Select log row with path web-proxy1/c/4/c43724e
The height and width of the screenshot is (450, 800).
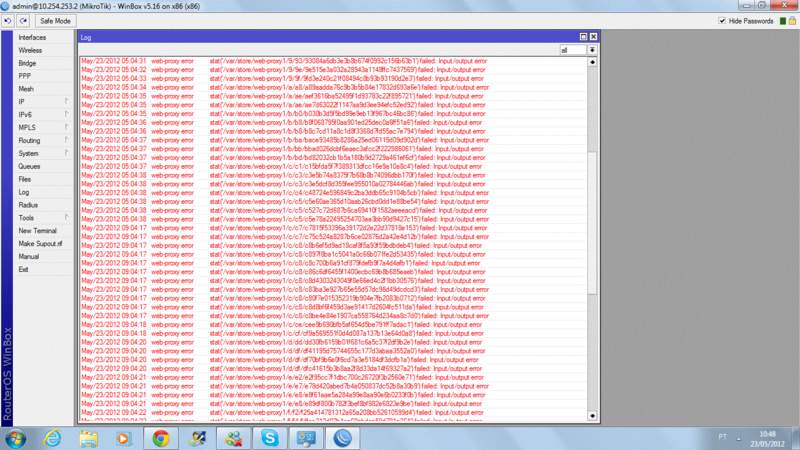coord(333,193)
